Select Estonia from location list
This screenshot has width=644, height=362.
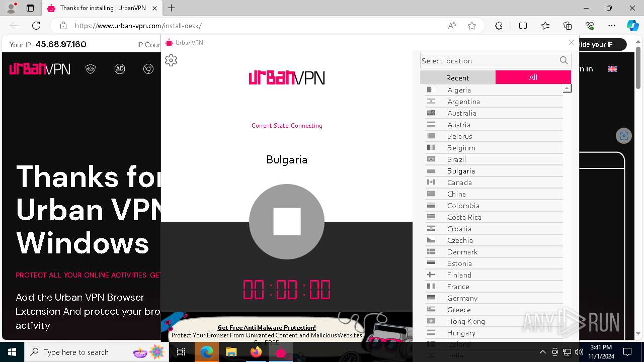click(x=494, y=263)
